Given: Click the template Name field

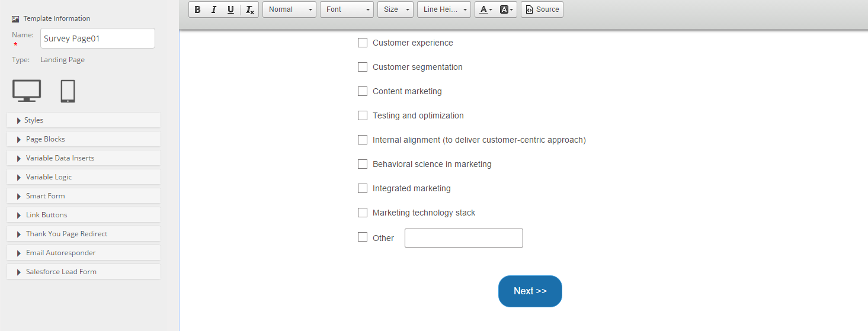Looking at the screenshot, I should point(98,38).
